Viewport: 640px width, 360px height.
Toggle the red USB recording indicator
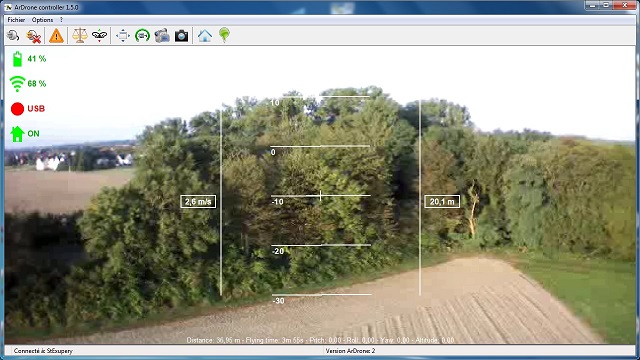(x=28, y=109)
